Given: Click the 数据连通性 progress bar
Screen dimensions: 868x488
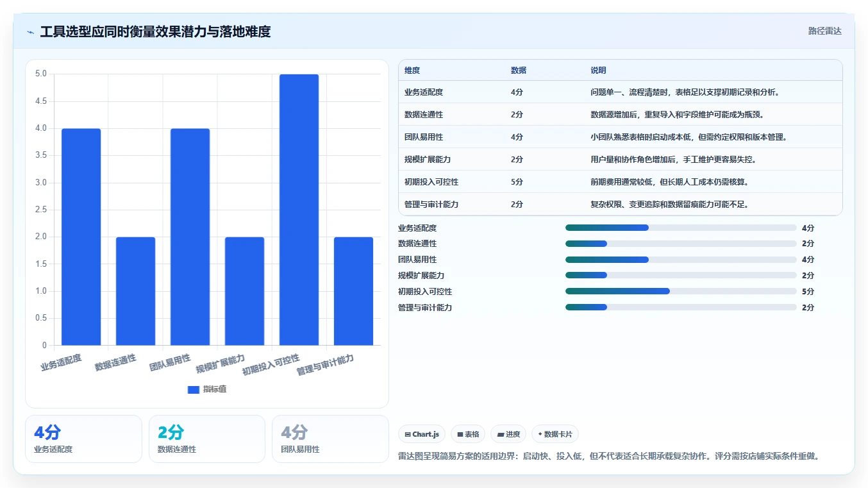Looking at the screenshot, I should point(681,244).
